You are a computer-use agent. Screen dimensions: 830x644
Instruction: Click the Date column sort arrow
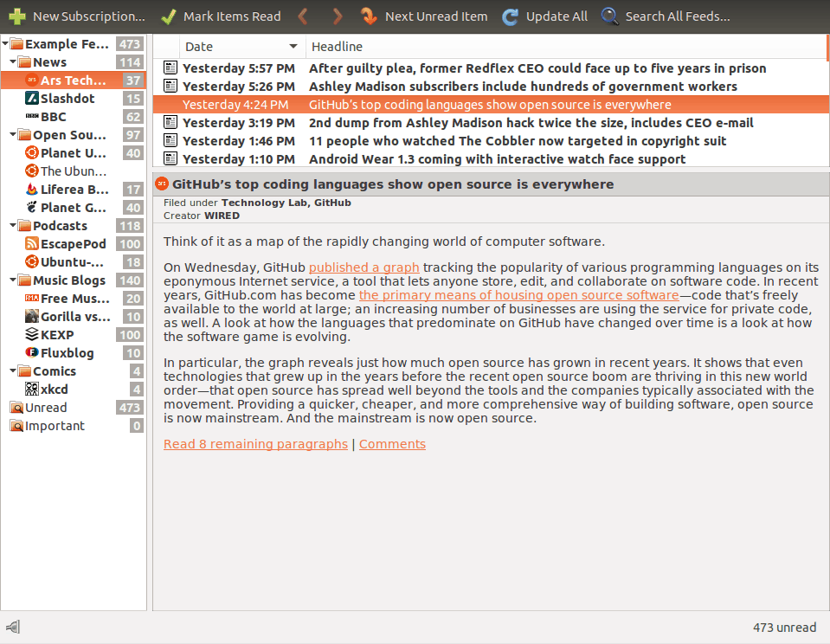point(293,47)
